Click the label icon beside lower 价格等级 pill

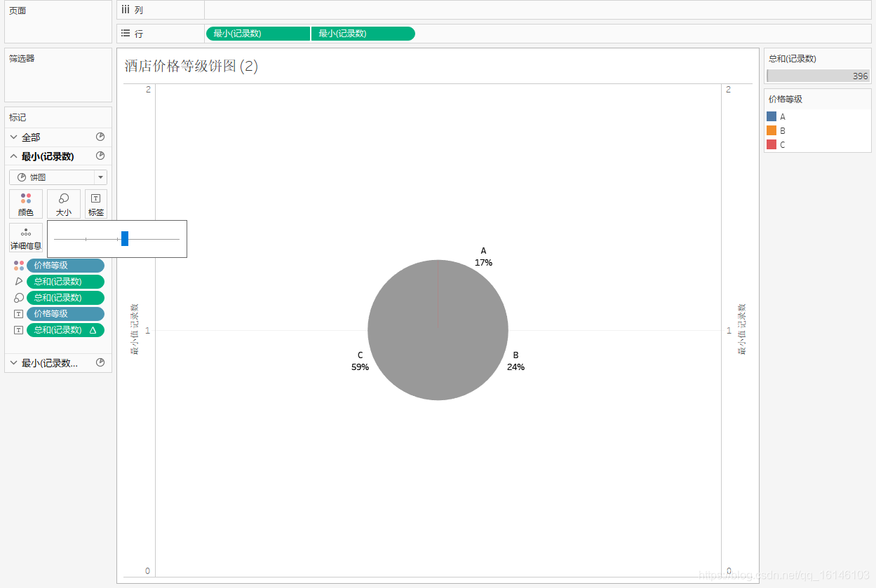point(19,314)
